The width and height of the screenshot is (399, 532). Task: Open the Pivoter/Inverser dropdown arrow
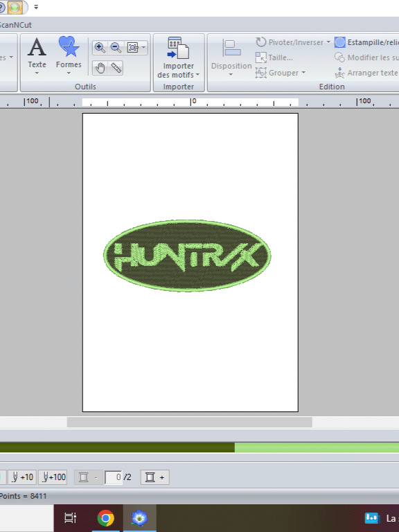(328, 42)
